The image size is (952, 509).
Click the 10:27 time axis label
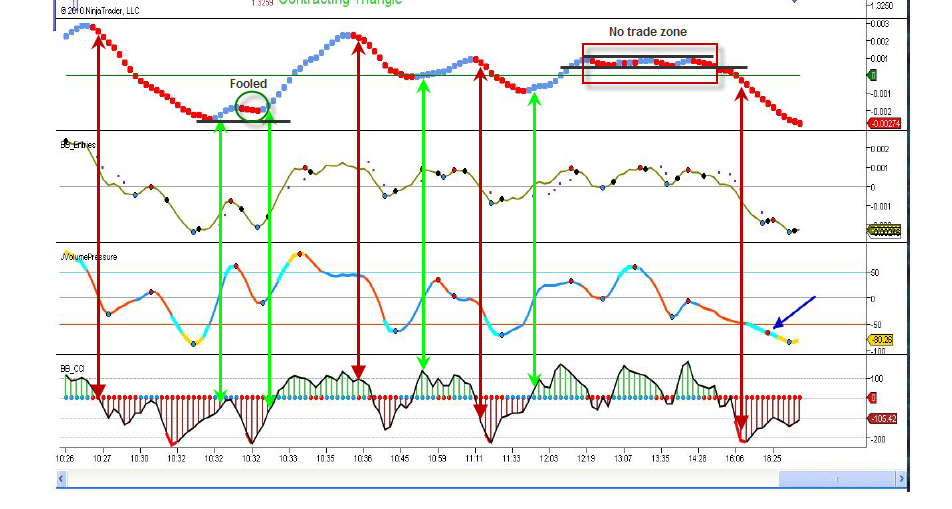pyautogui.click(x=102, y=459)
